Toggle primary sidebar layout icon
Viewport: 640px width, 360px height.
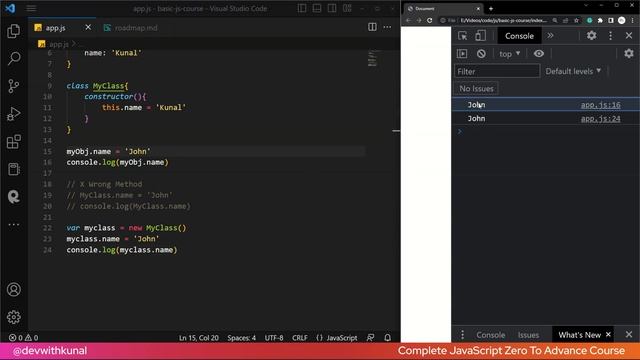[302, 8]
